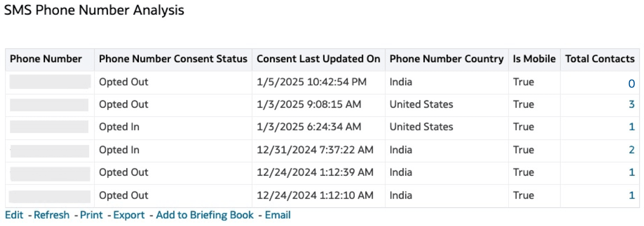Click the redacted phone number in first row
Image resolution: width=644 pixels, height=226 pixels.
pos(50,82)
